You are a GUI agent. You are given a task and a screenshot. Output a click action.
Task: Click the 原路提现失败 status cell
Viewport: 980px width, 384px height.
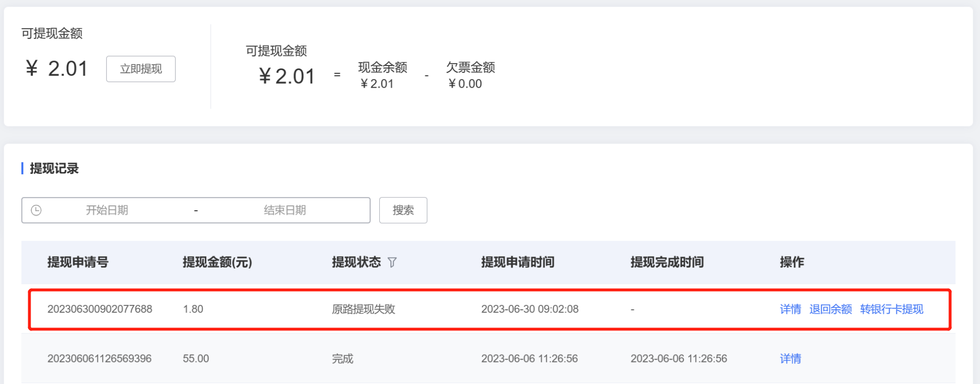pyautogui.click(x=363, y=309)
